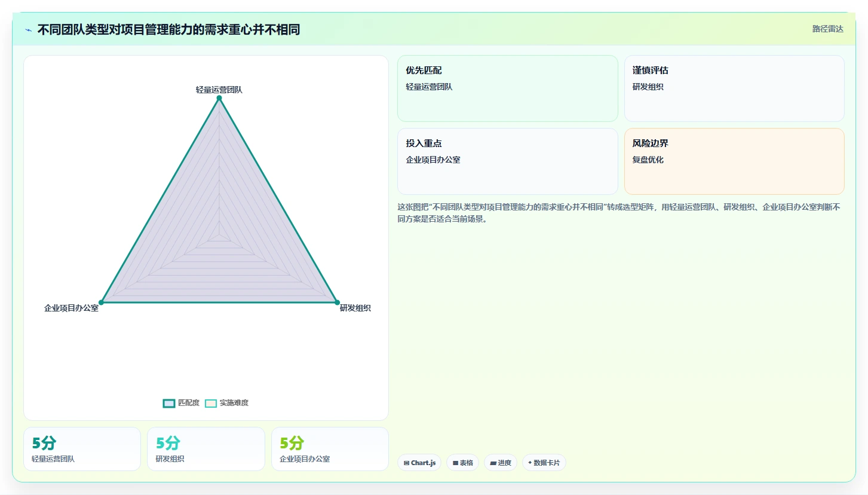Open the orange 风险边界 card
868x495 pixels.
coord(734,161)
